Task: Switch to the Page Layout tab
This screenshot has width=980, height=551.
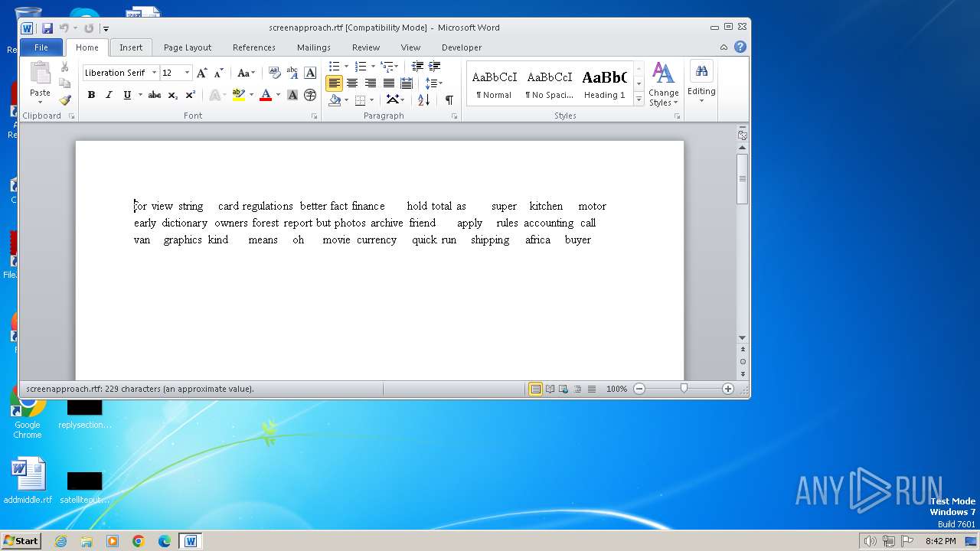Action: (188, 47)
